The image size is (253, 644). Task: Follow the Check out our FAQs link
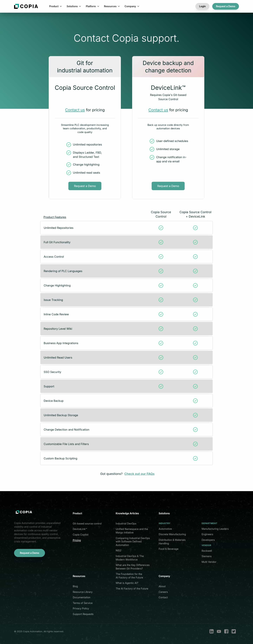[139, 474]
